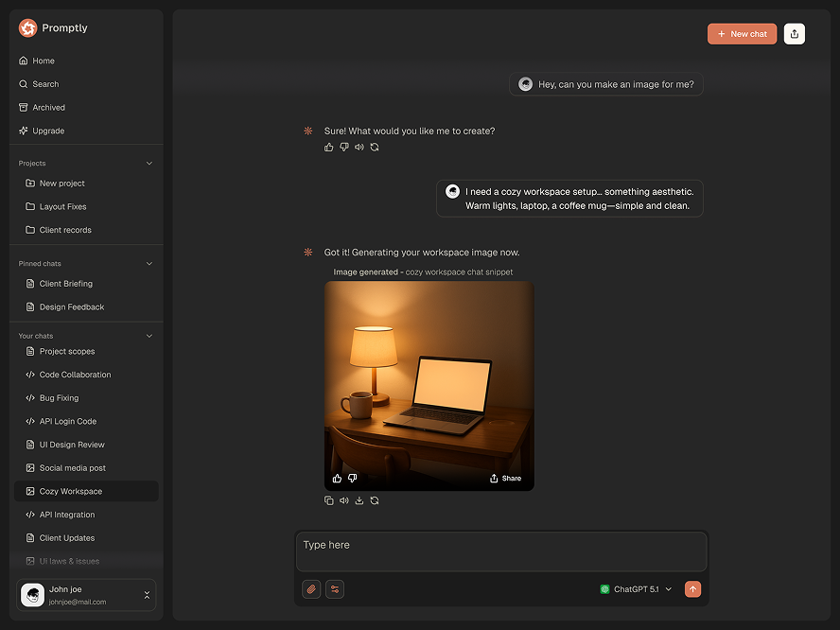Like the first reply with thumbs up
This screenshot has height=630, width=840.
pyautogui.click(x=329, y=148)
